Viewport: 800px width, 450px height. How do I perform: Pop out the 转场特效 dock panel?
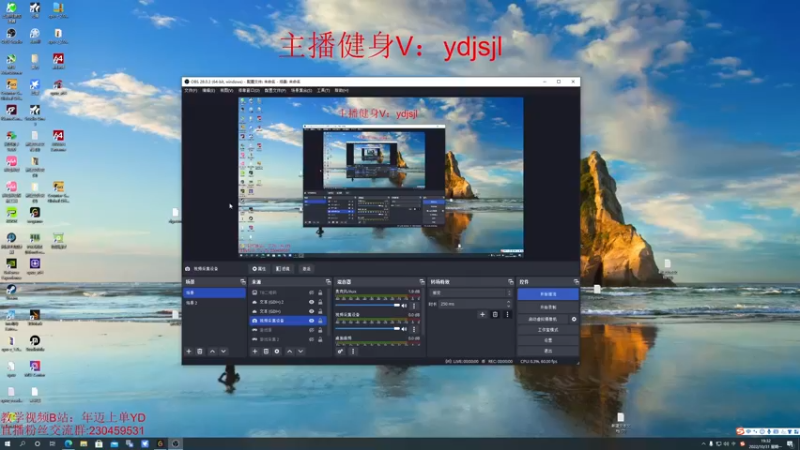511,282
